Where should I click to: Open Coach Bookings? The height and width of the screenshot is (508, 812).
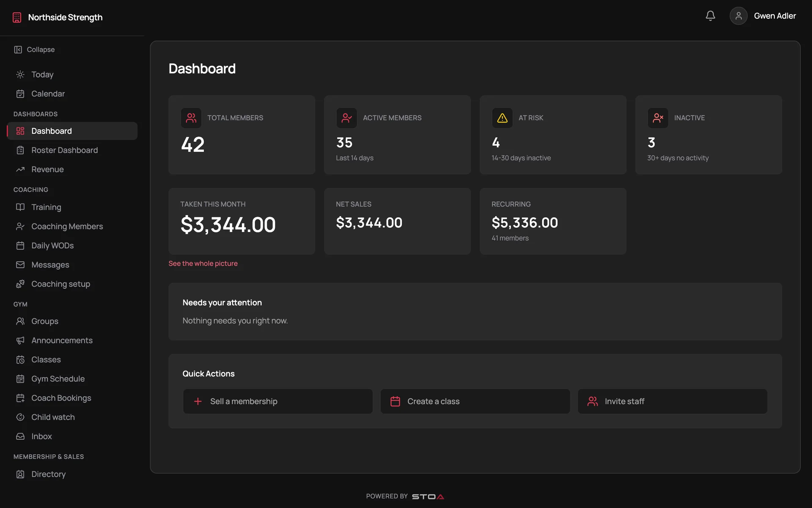coord(72,398)
